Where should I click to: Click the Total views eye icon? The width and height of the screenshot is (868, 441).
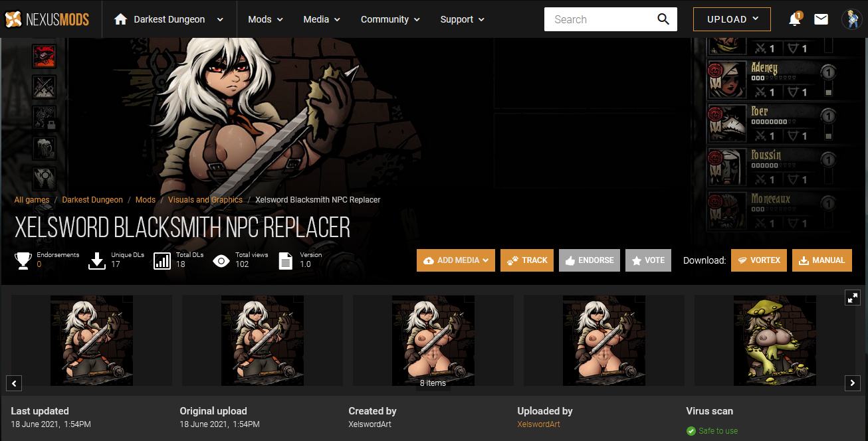tap(221, 260)
